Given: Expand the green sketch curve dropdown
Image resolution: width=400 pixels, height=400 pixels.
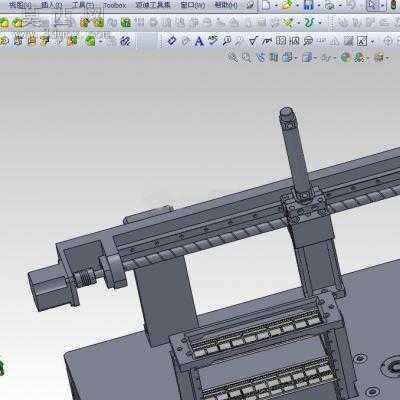Looking at the screenshot, I should (320, 23).
